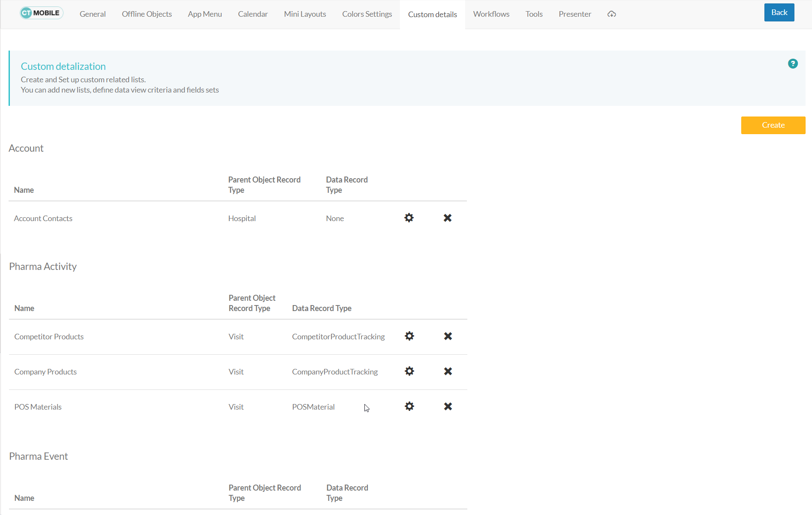Delete the POS Materials entry
812x515 pixels.
tap(448, 406)
